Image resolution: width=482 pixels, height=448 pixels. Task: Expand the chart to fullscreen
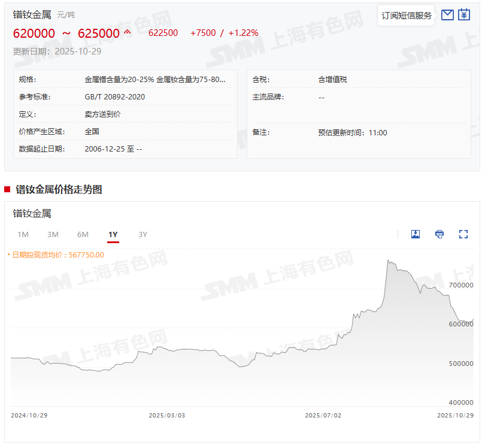click(x=463, y=234)
